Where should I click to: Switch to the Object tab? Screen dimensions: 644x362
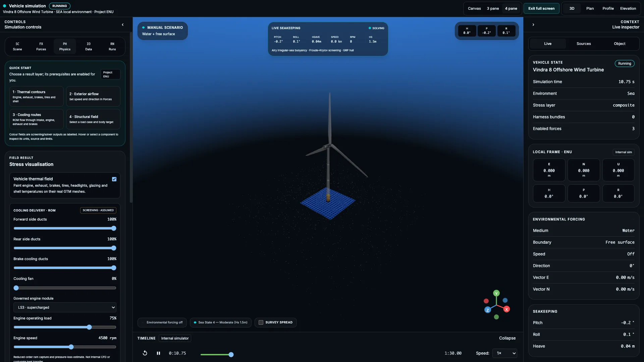pos(620,44)
